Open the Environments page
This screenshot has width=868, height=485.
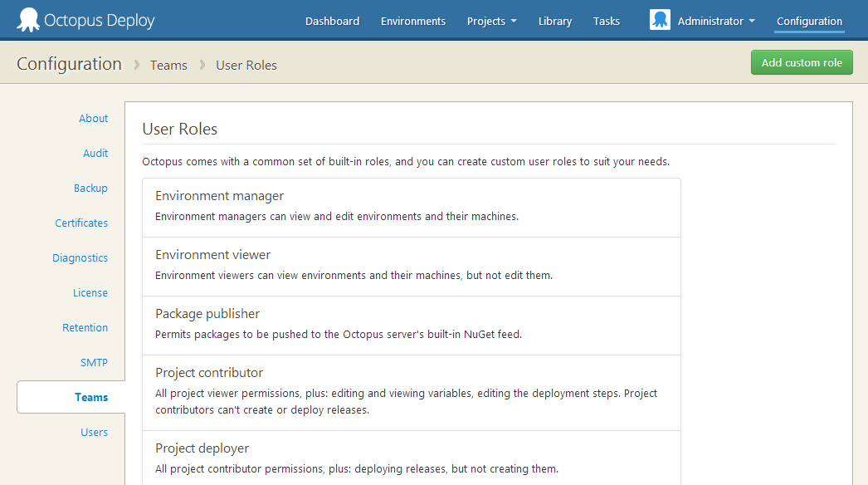412,21
